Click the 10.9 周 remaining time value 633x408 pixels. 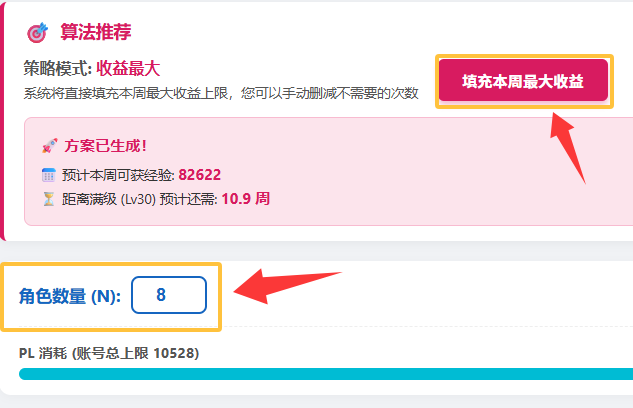pyautogui.click(x=244, y=199)
